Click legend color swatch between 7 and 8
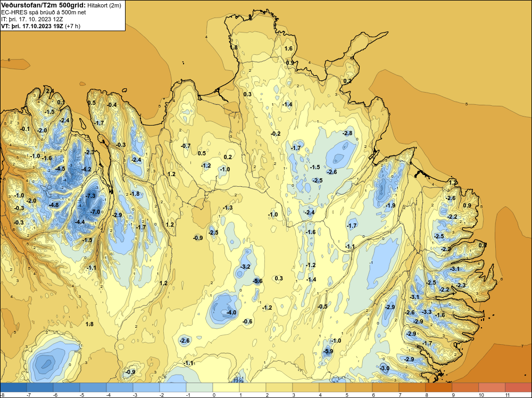 coord(412,387)
